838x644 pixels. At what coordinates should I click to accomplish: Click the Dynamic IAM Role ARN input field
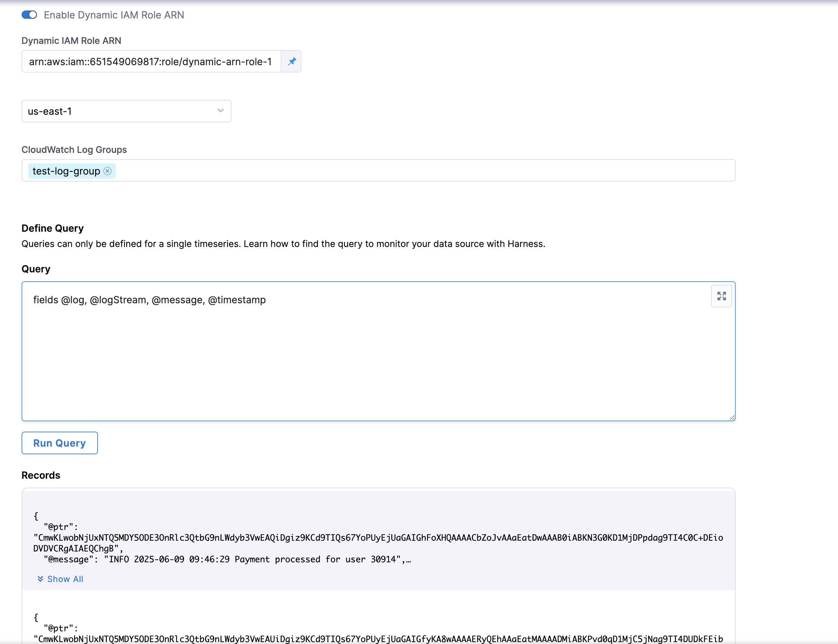(151, 61)
